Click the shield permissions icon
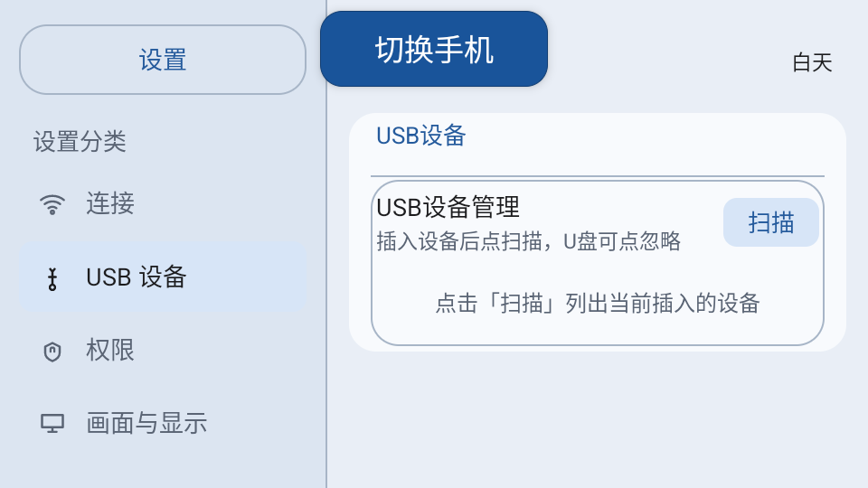868x488 pixels. (x=52, y=352)
